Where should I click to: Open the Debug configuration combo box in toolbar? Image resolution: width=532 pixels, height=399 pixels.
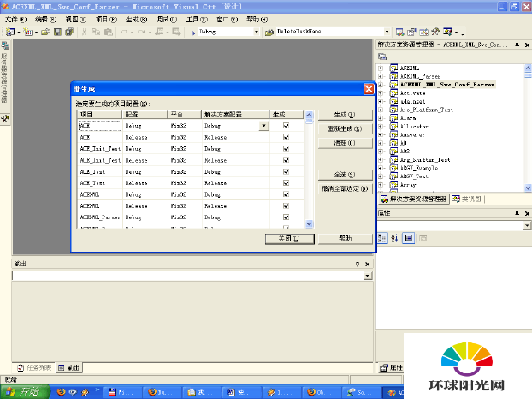click(256, 32)
